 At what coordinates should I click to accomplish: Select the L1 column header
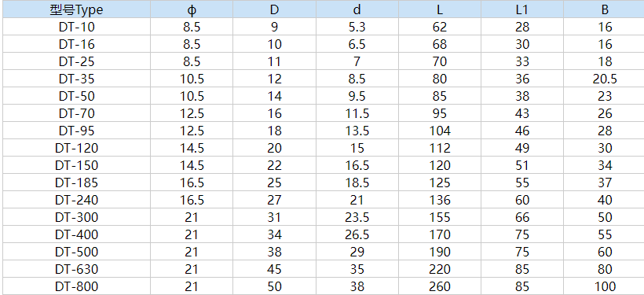(522, 10)
